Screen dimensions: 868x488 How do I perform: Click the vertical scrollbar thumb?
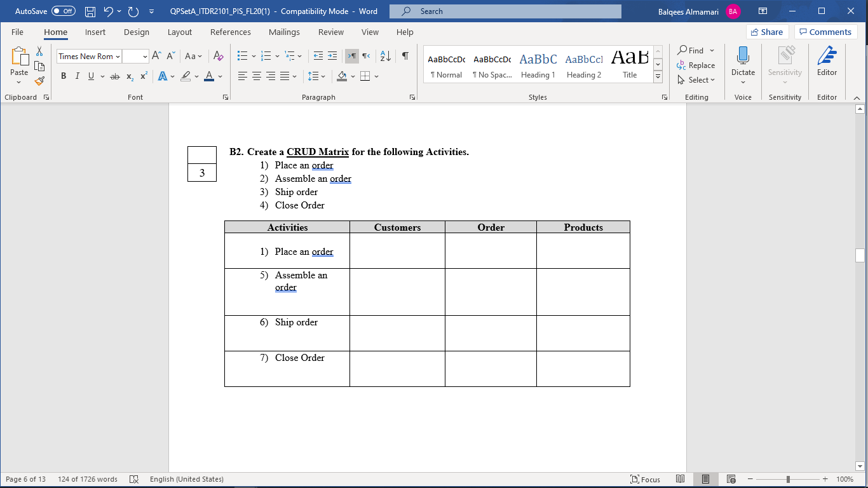(860, 255)
